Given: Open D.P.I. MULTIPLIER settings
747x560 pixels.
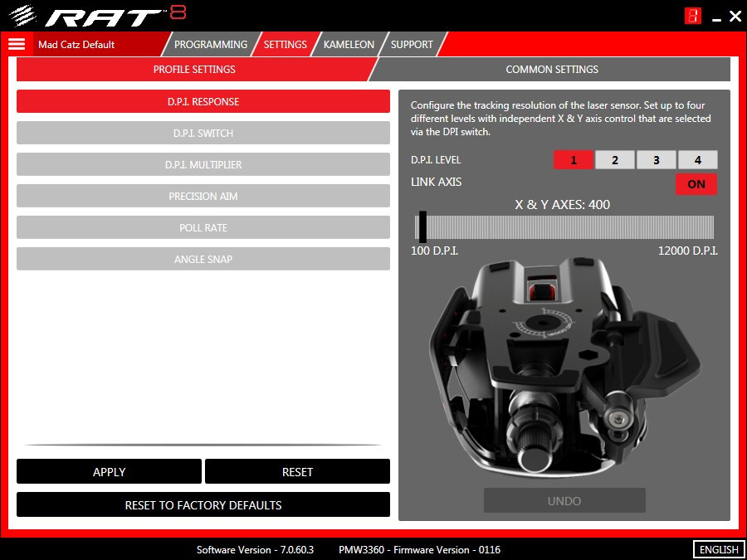Looking at the screenshot, I should (x=203, y=164).
